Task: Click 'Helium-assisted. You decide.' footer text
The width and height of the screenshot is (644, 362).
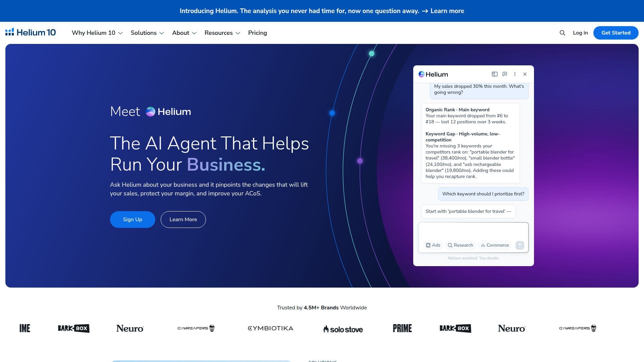Action: (473, 258)
